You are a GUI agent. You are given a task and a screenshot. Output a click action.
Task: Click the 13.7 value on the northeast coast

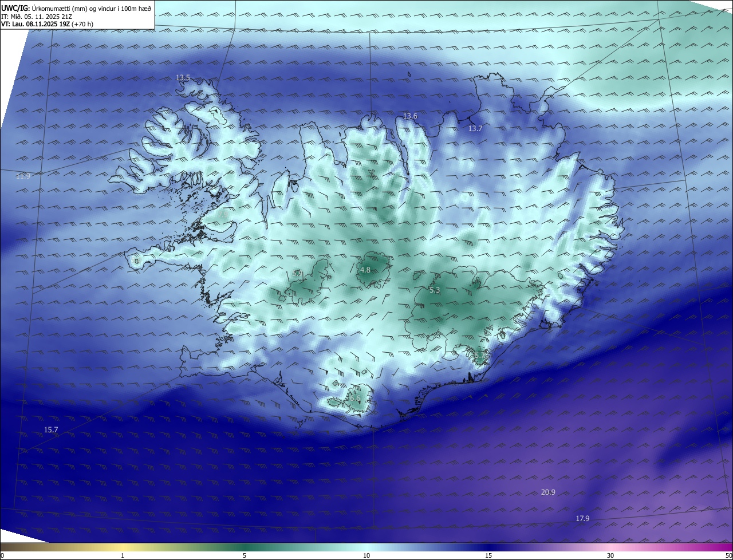(x=475, y=129)
